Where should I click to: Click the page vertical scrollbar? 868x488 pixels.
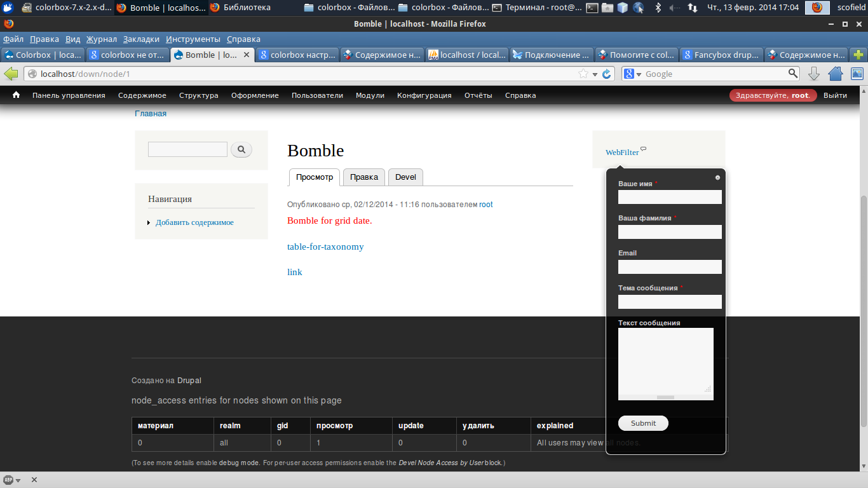point(864,311)
